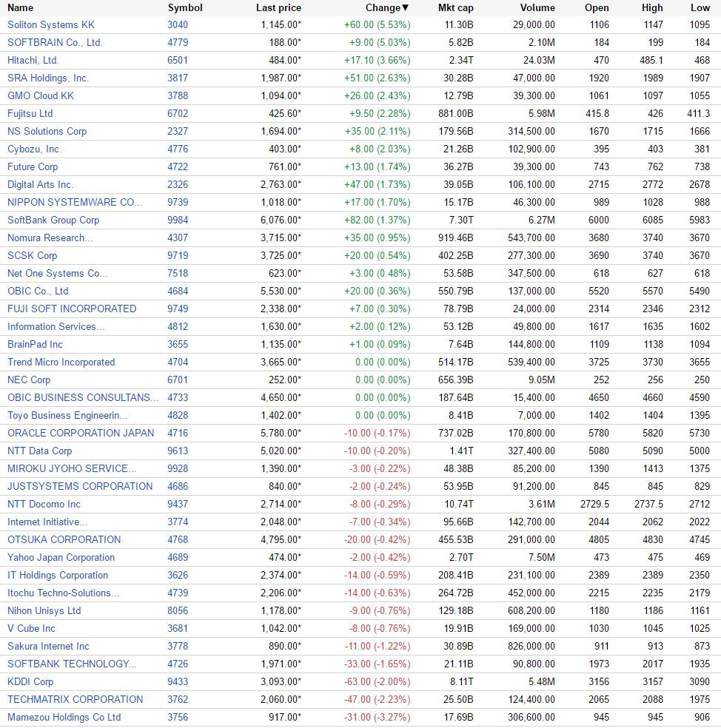Image resolution: width=721 pixels, height=728 pixels.
Task: Open SRA Holdings, Inc. link
Action: [48, 78]
